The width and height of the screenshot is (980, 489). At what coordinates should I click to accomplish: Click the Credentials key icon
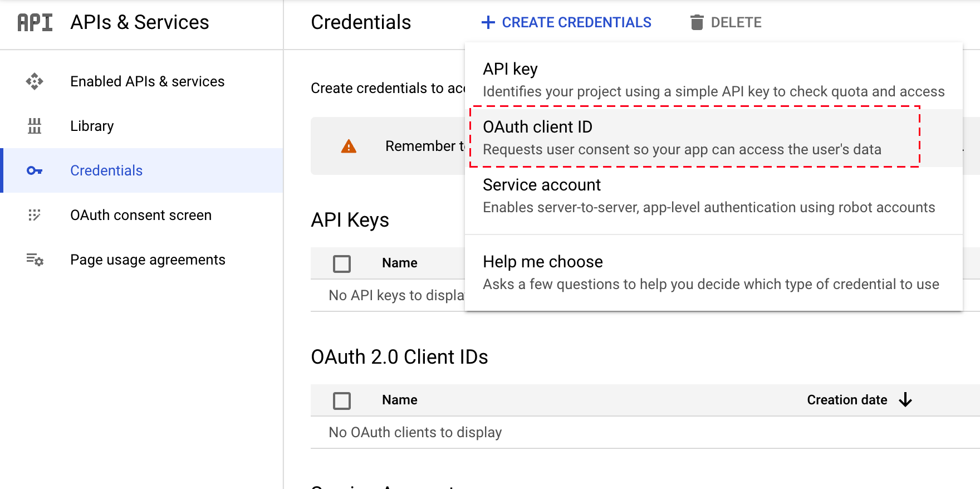[35, 170]
